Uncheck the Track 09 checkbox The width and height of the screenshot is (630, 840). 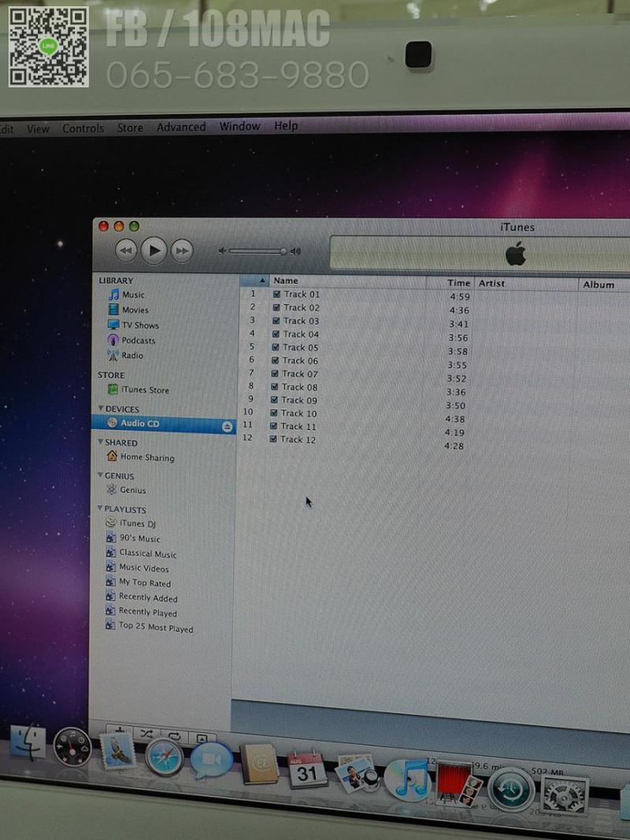tap(275, 400)
